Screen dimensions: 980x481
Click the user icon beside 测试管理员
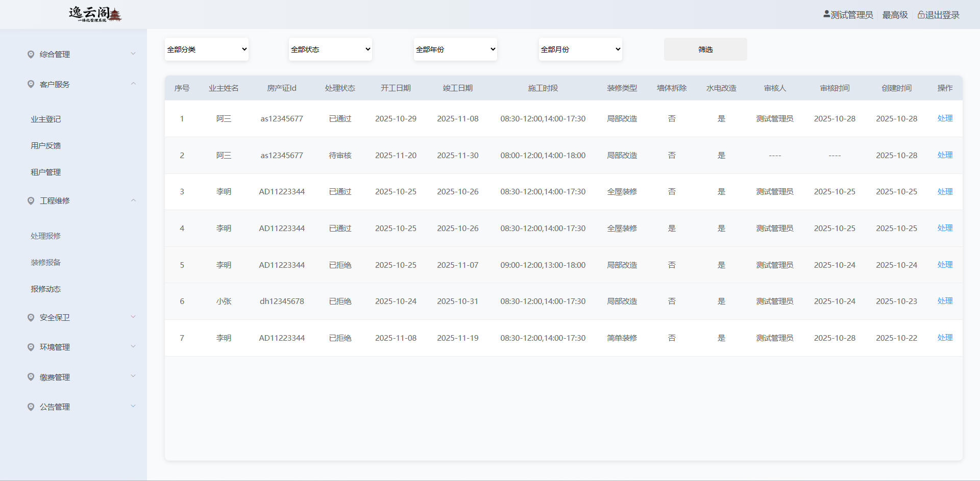pos(826,14)
